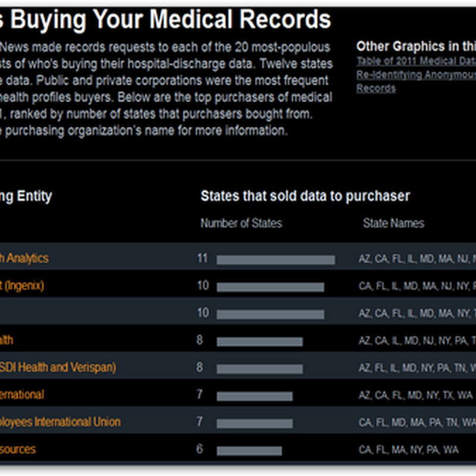Viewport: 476px width, 476px height.
Task: Open the "h Analytics" purchaser link
Action: point(25,258)
